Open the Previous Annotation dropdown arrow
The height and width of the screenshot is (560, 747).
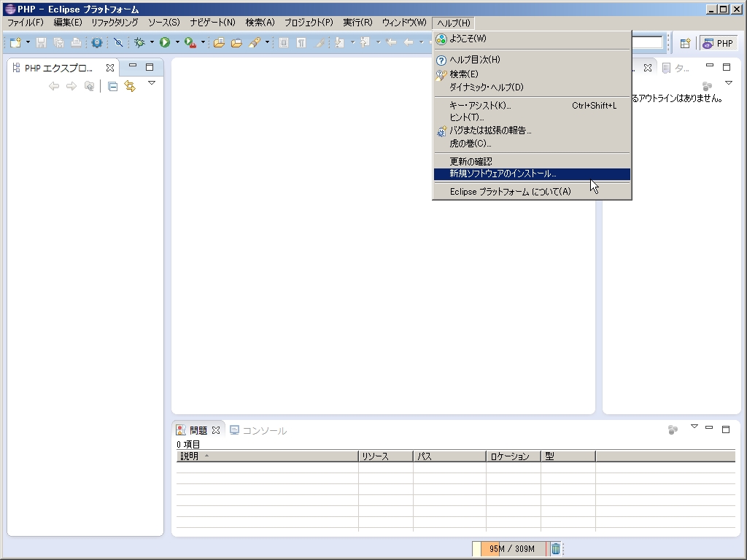click(x=379, y=42)
